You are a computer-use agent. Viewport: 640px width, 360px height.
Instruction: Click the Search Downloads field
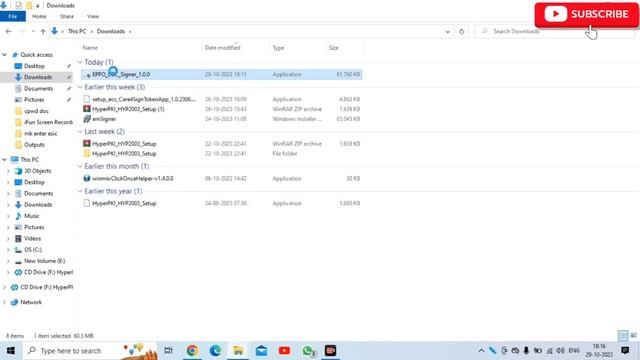click(x=555, y=31)
